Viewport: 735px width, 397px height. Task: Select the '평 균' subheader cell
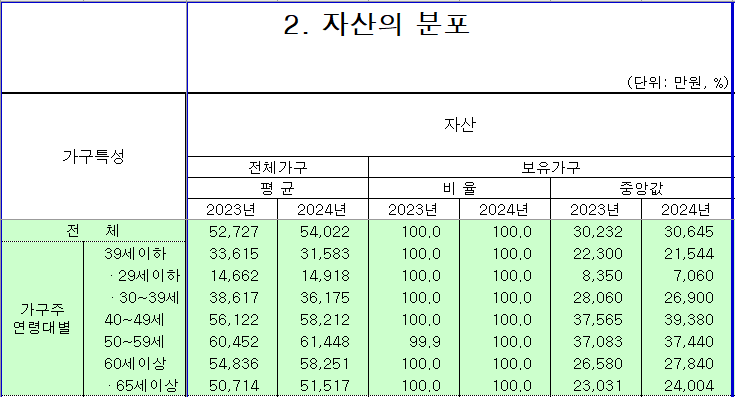278,188
